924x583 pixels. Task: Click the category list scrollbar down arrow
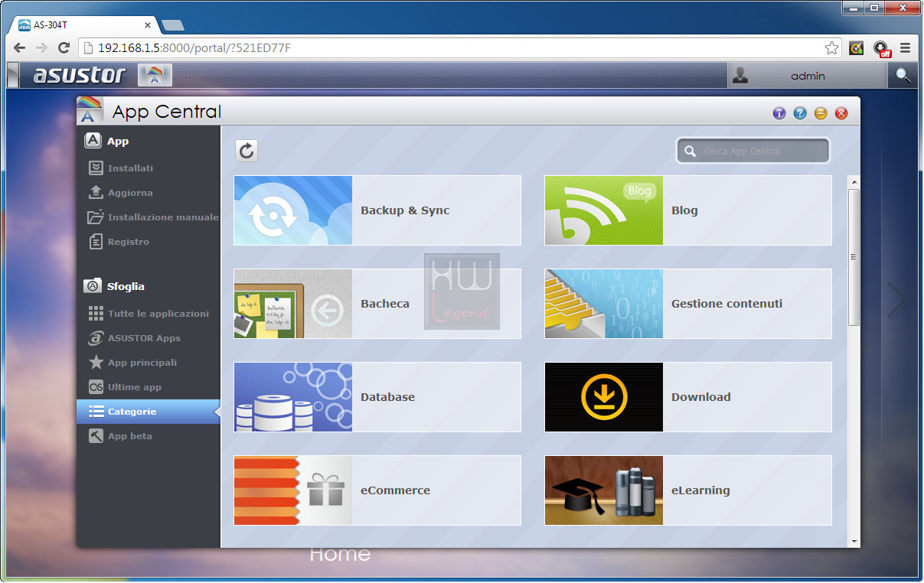[854, 542]
